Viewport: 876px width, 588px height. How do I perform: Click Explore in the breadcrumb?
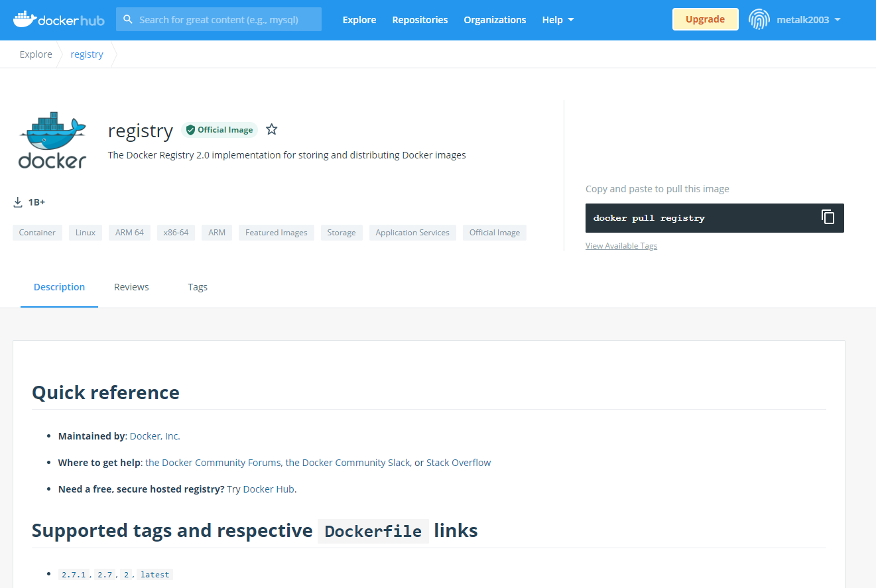[x=36, y=54]
